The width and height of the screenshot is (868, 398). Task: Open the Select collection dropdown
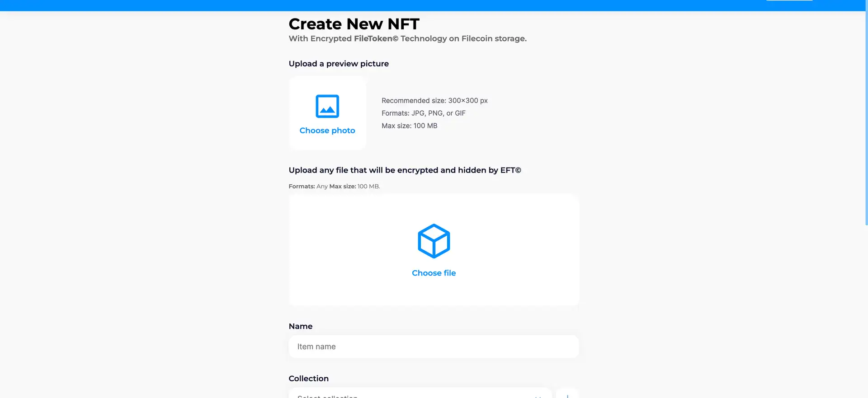(x=420, y=394)
